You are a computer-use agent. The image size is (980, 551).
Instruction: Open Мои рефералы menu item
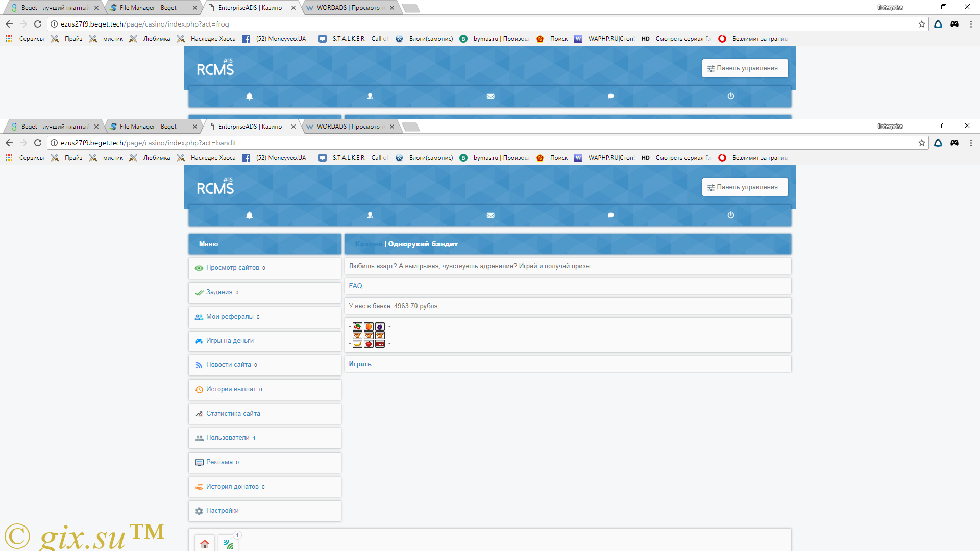[x=265, y=317]
